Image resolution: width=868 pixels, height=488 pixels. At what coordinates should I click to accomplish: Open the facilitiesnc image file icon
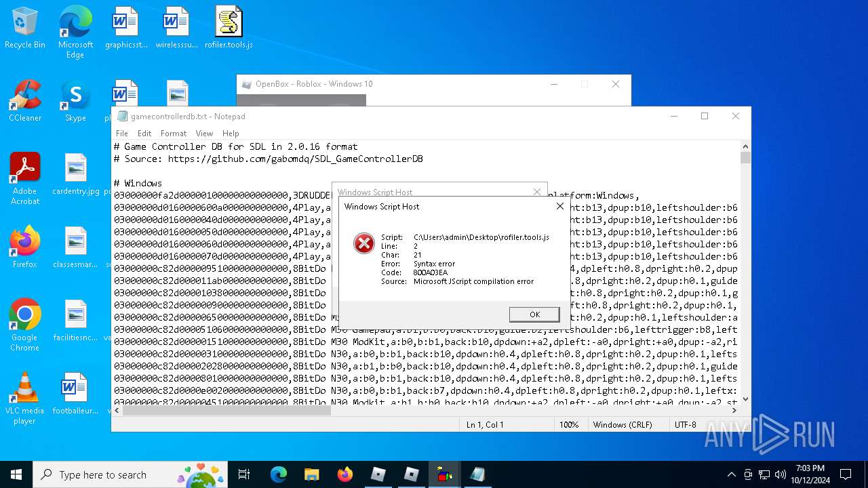point(75,321)
